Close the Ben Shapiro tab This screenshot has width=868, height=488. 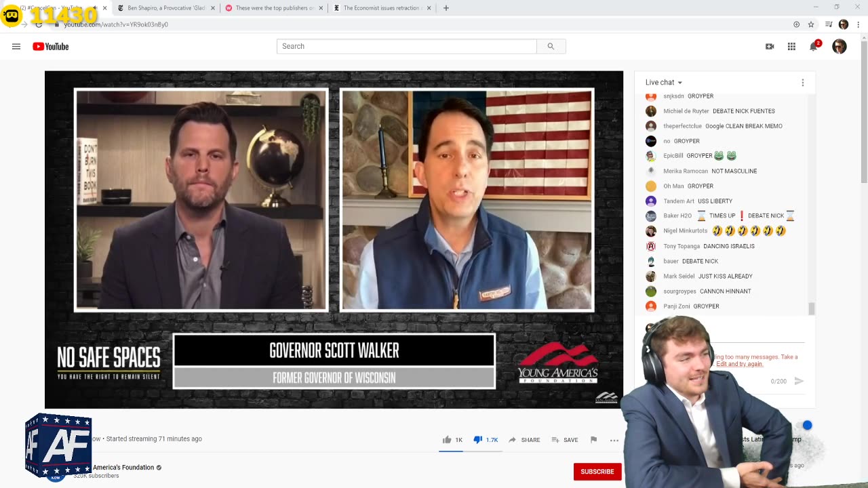[x=213, y=8]
